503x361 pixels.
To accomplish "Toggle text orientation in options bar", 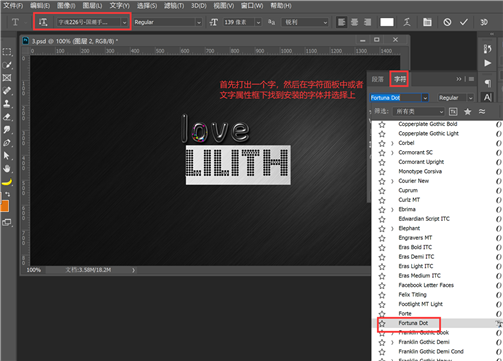I will coord(43,22).
